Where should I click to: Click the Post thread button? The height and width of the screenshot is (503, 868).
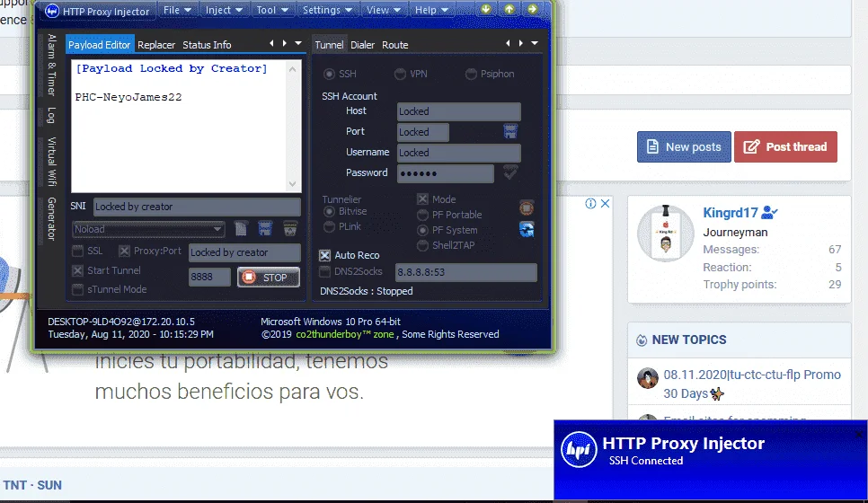(x=785, y=146)
